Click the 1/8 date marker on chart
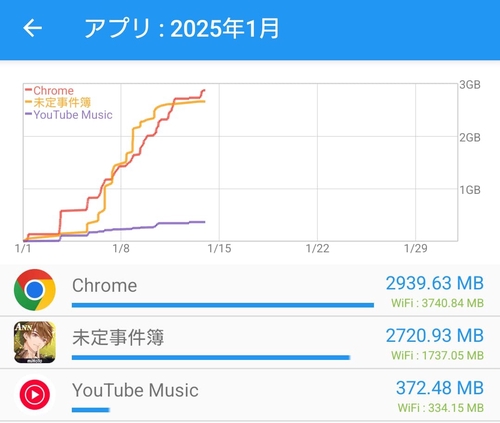Screen dimensions: 500x423 coord(121,248)
